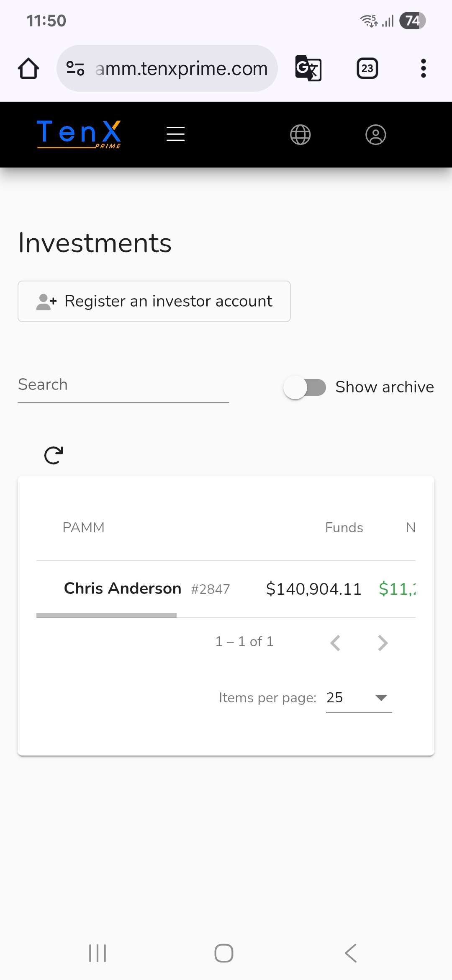Viewport: 452px width, 980px height.
Task: Go to the previous page of results
Action: coord(335,642)
